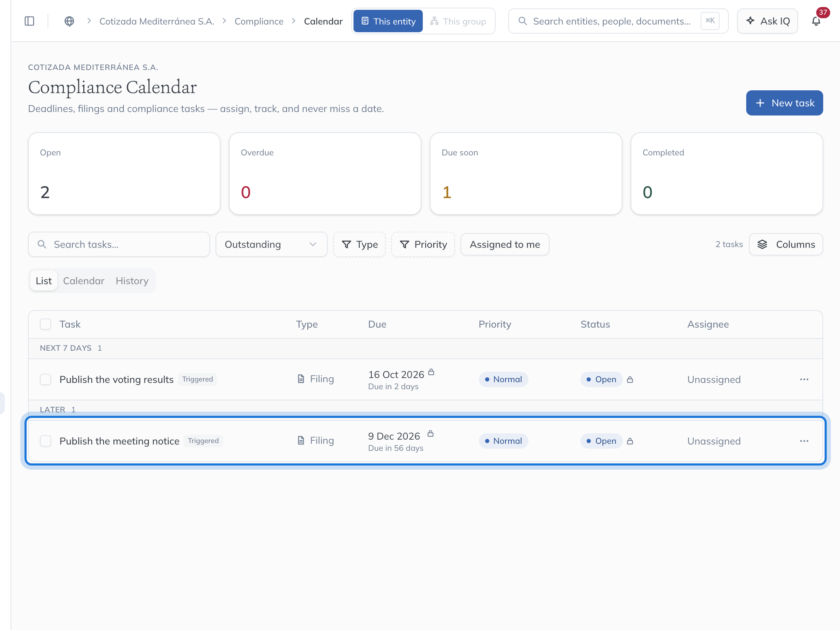840x630 pixels.
Task: Check the Publish the voting results checkbox
Action: pyautogui.click(x=45, y=379)
